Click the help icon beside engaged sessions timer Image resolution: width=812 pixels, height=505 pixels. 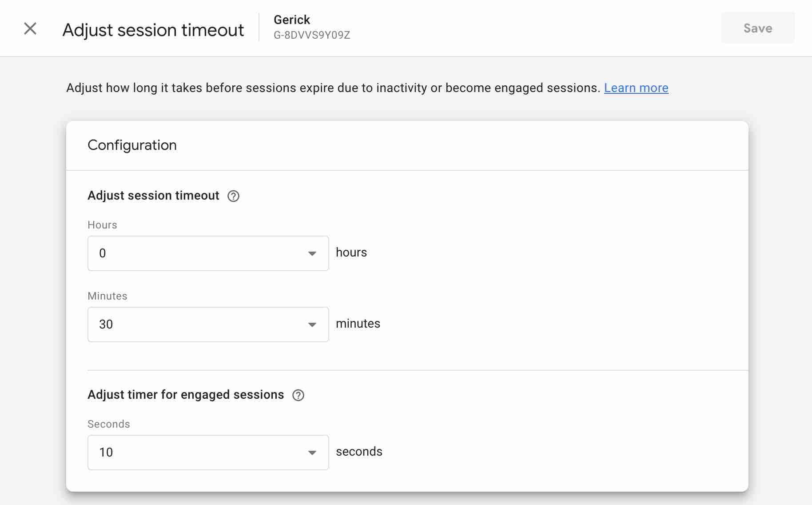click(x=298, y=395)
